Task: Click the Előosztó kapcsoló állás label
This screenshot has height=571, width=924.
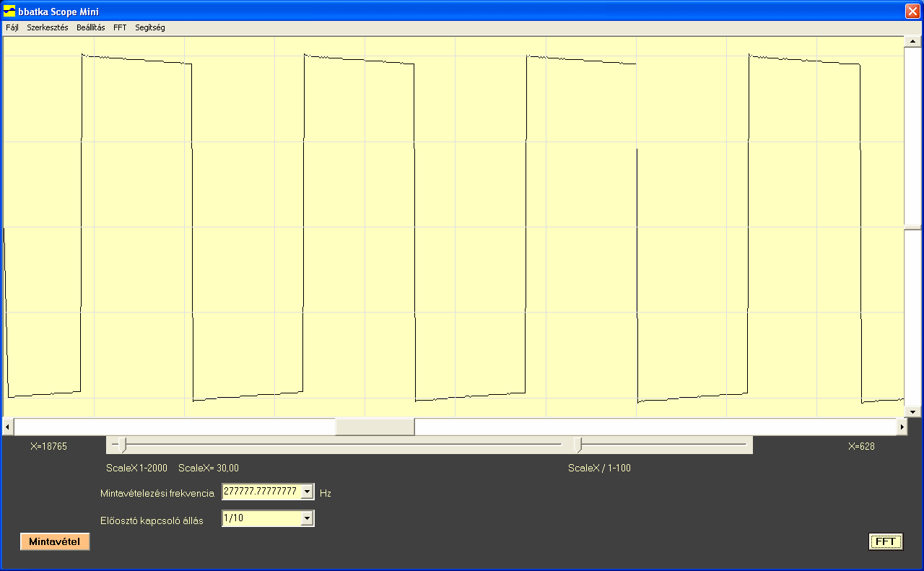Action: pyautogui.click(x=152, y=520)
